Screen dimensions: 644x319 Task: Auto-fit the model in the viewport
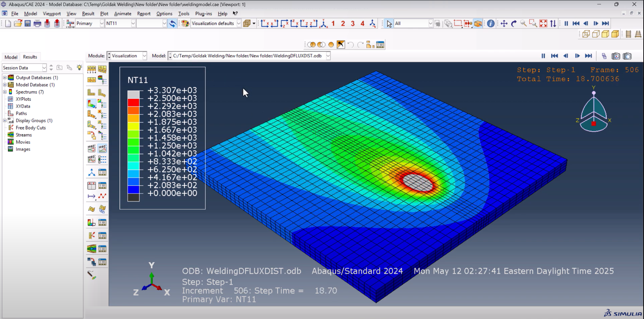pos(544,24)
